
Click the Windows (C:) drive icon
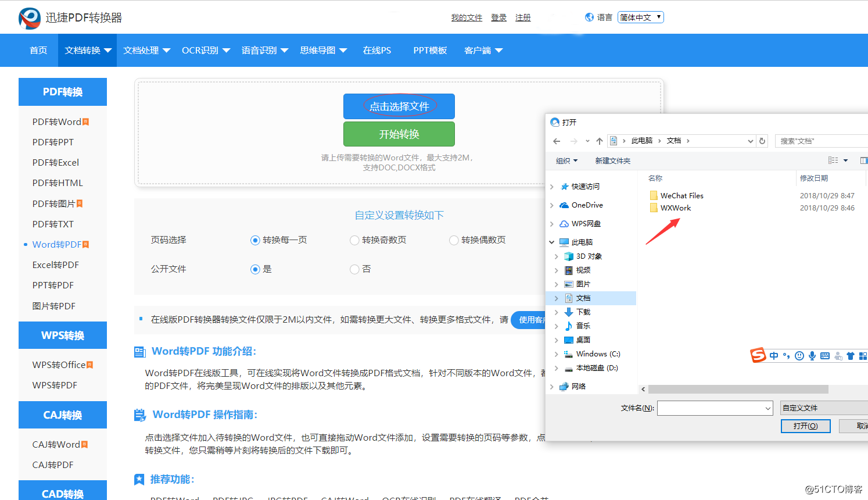(569, 354)
